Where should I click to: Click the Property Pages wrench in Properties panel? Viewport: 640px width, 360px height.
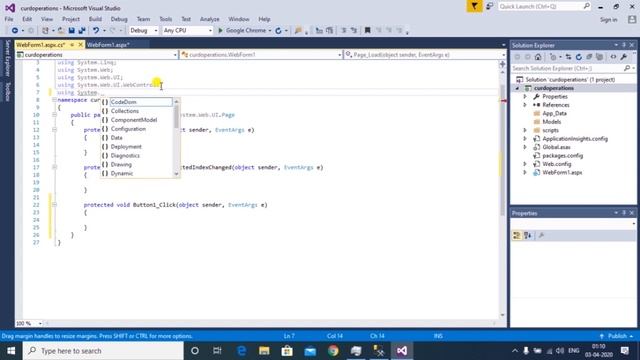[x=541, y=236]
